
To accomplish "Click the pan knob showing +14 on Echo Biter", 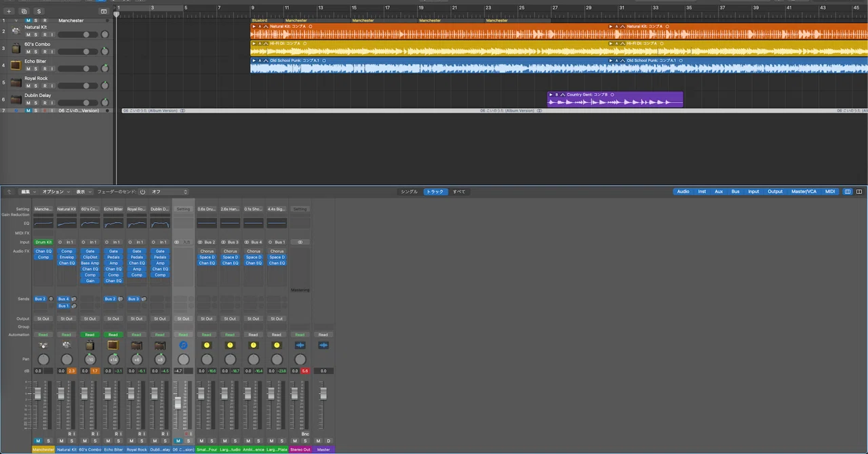I will (113, 359).
